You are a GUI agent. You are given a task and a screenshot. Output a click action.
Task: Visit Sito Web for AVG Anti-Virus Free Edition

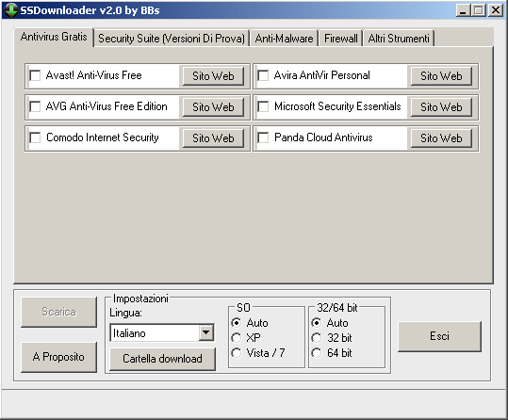213,107
